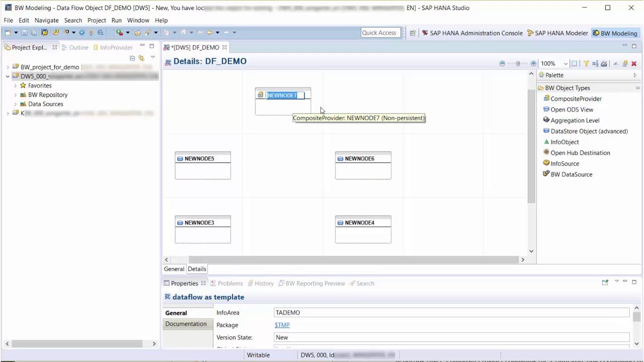The image size is (644, 362).
Task: Open the 100% zoom level dropdown
Action: tap(566, 64)
